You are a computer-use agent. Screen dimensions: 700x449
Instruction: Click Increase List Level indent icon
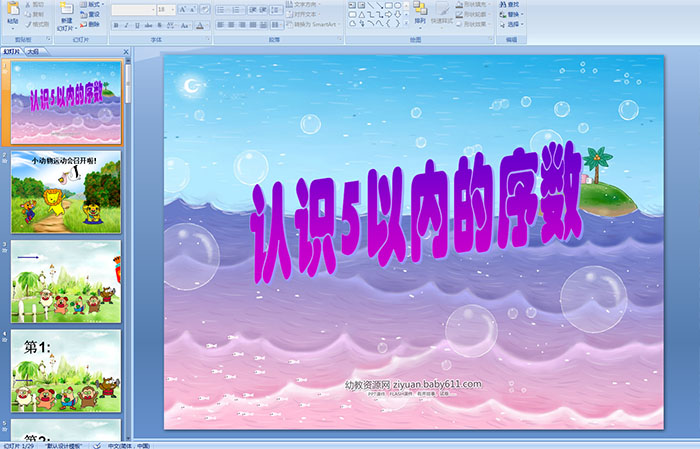[263, 10]
